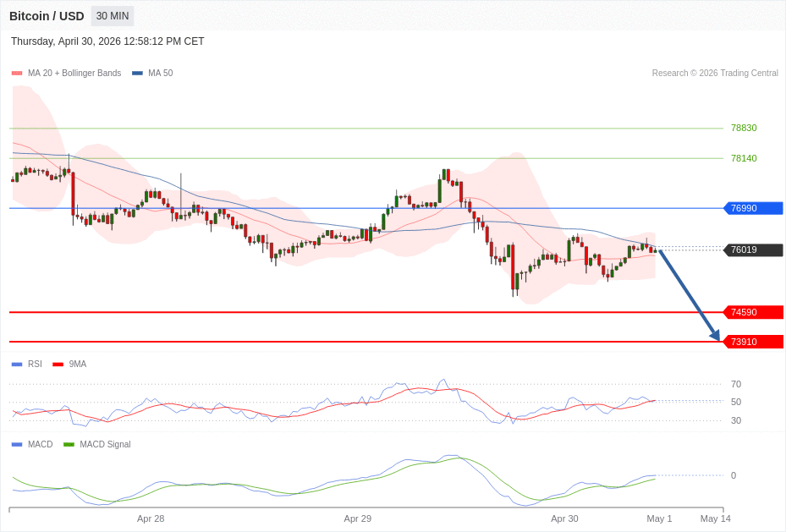Click the Bitcoin / USD chart title
This screenshot has height=532, width=786.
[47, 16]
